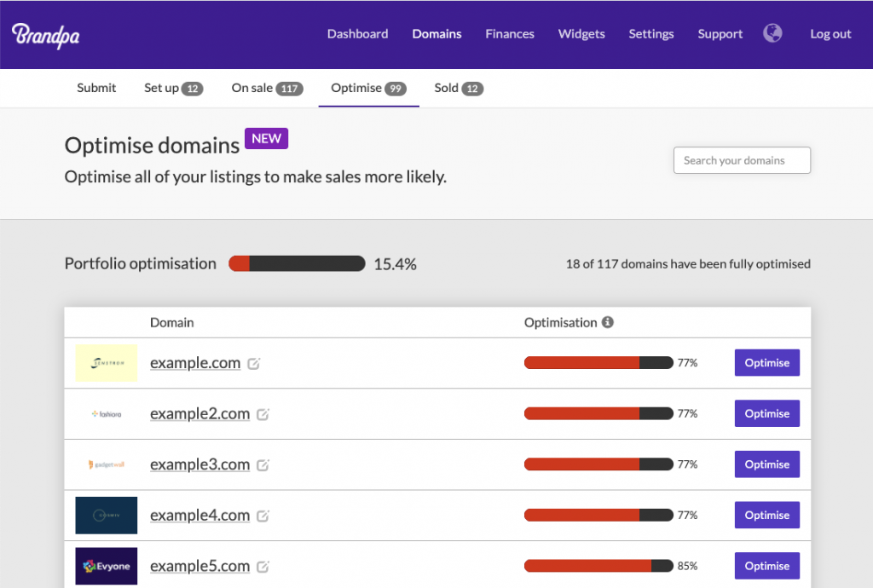Open the Dashboard menu item

pyautogui.click(x=357, y=34)
